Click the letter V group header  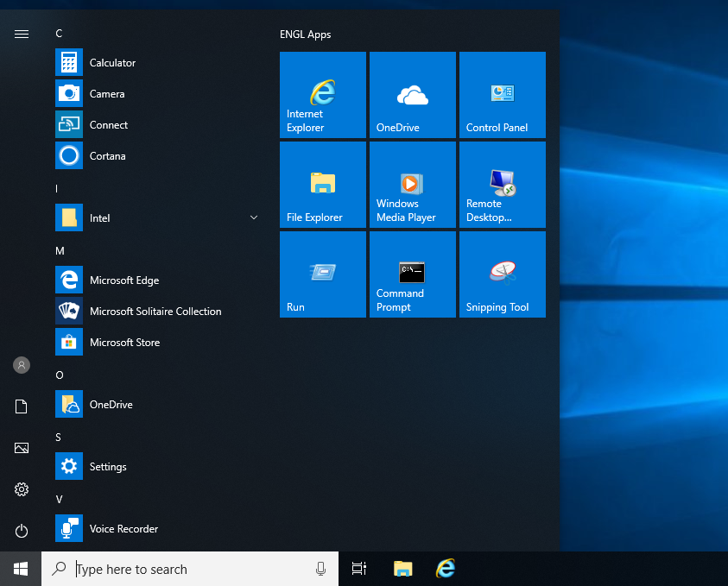point(59,499)
